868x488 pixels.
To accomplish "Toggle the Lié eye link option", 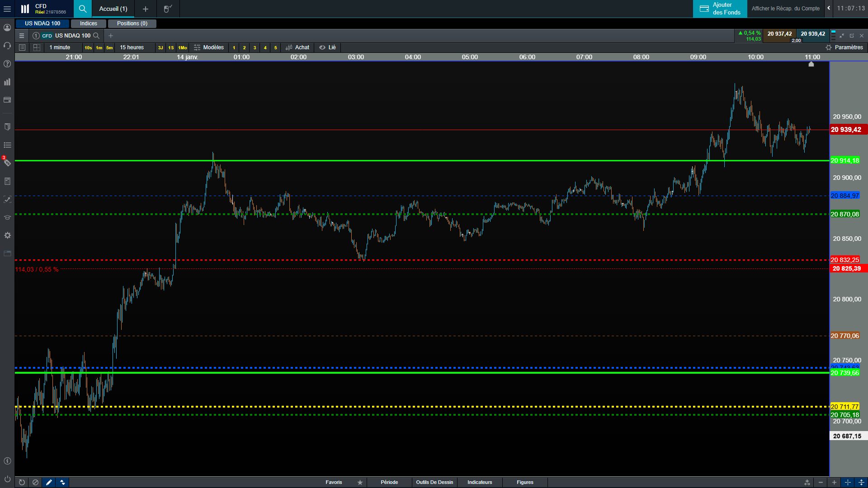I will click(328, 47).
